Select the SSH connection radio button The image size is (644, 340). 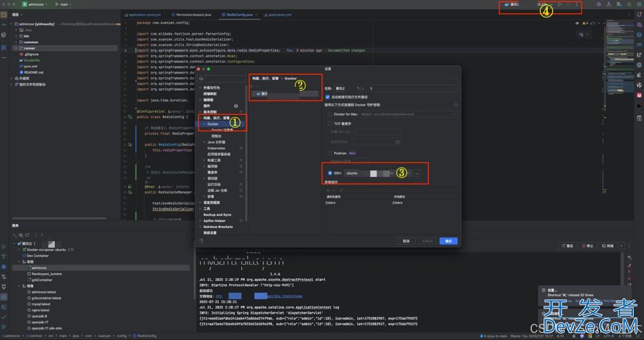click(x=330, y=173)
